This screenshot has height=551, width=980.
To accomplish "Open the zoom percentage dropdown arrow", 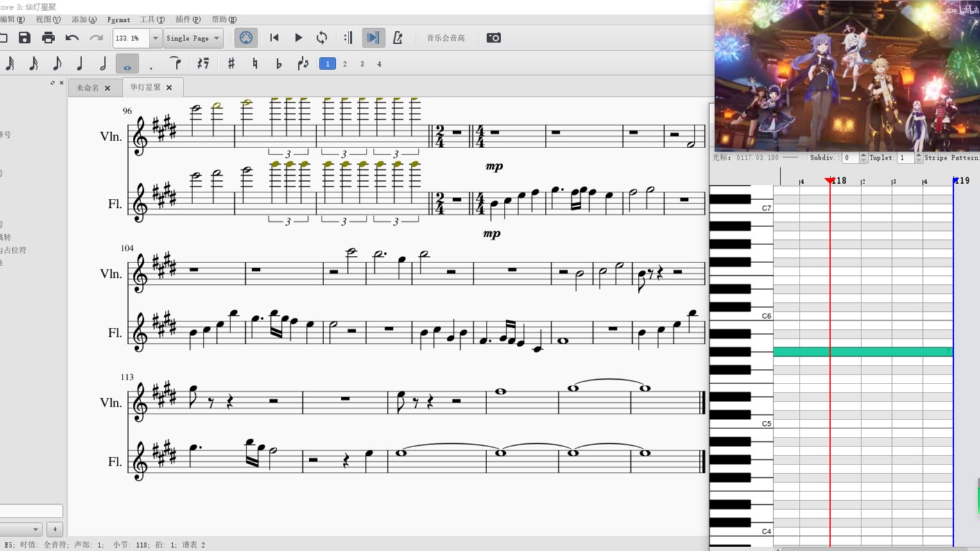I will pos(155,38).
